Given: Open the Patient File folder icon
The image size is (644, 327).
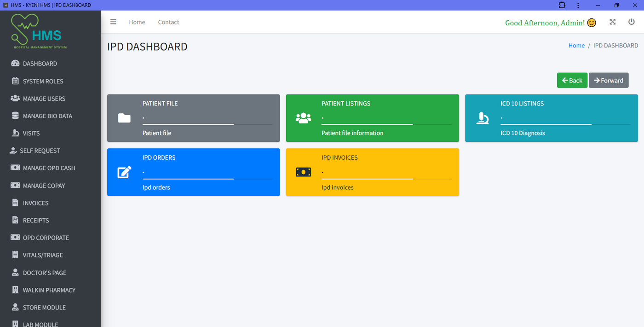Looking at the screenshot, I should tap(124, 118).
